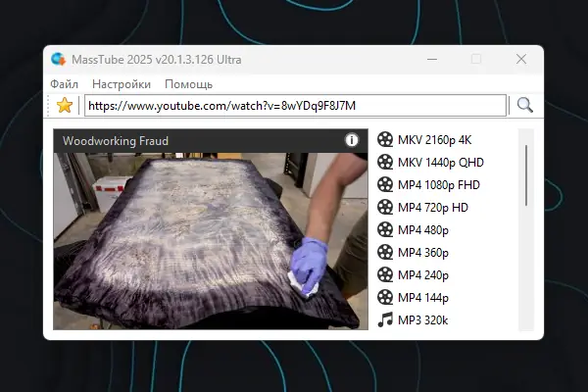Select MKV 1440p QHD format text
The height and width of the screenshot is (392, 588).
pos(441,163)
